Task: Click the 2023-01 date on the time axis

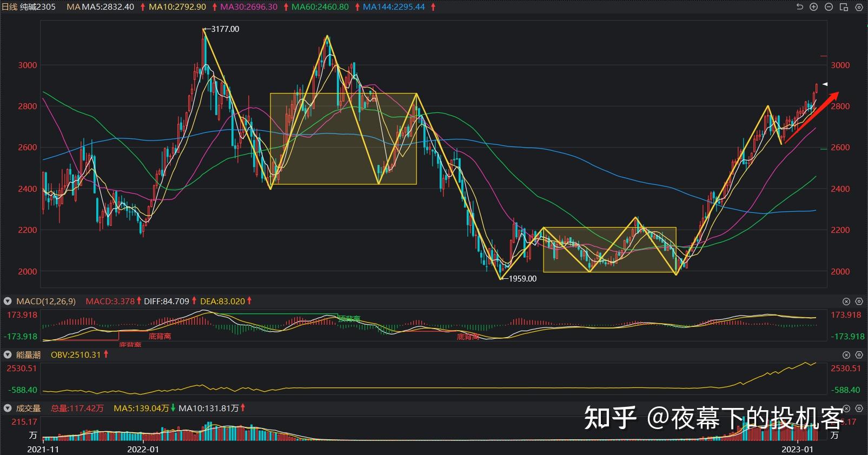Action: tap(797, 450)
